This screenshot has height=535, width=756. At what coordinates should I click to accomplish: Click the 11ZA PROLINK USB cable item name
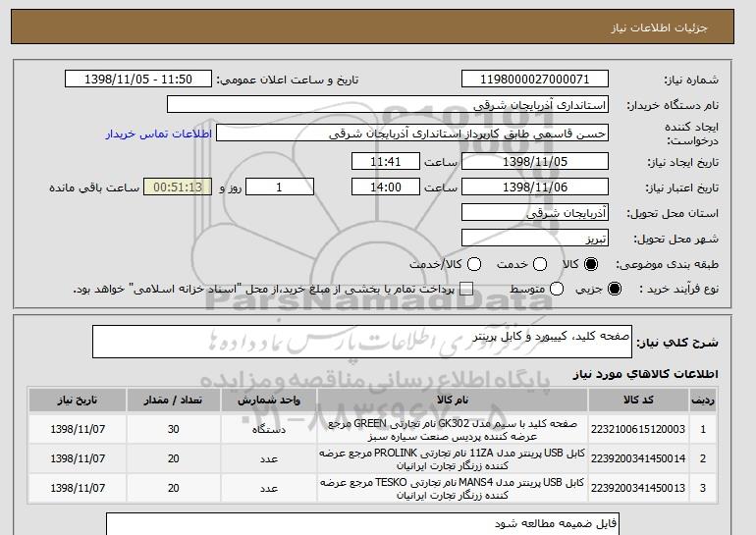[x=453, y=459]
